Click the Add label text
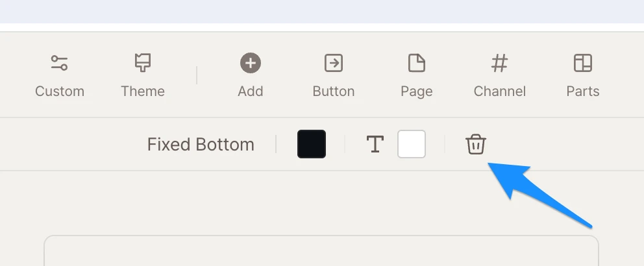Image resolution: width=644 pixels, height=266 pixels. 250,91
